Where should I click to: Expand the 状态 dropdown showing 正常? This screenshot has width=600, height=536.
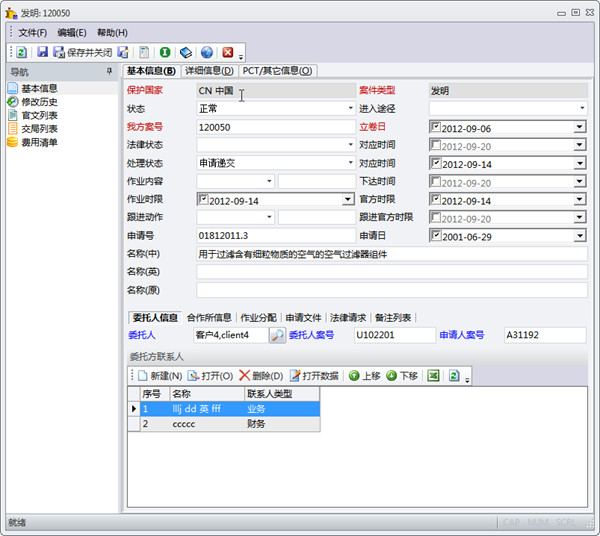[350, 108]
